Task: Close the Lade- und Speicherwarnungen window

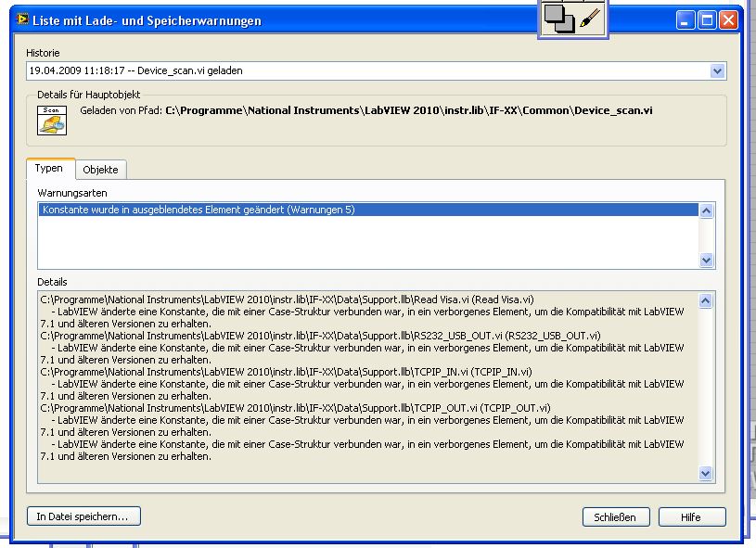Action: pyautogui.click(x=728, y=20)
